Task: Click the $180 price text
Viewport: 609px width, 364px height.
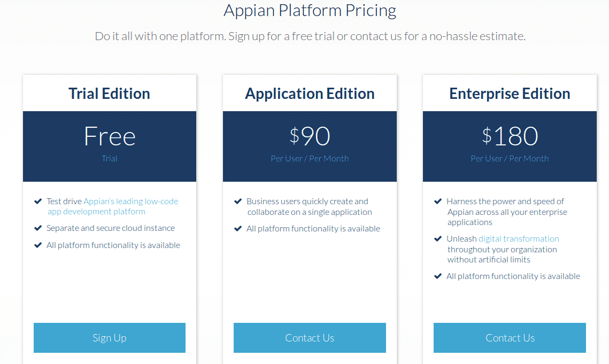Action: (x=510, y=136)
